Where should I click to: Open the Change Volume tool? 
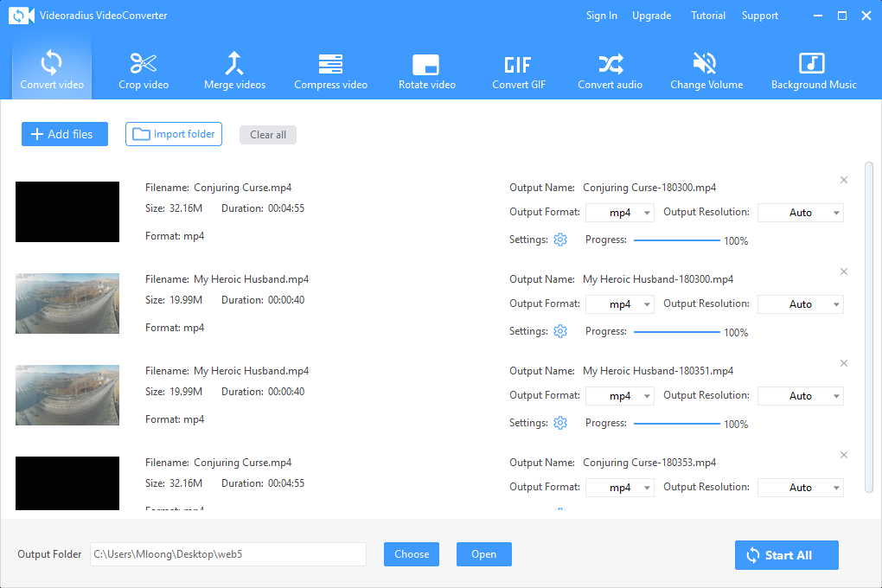pyautogui.click(x=706, y=69)
